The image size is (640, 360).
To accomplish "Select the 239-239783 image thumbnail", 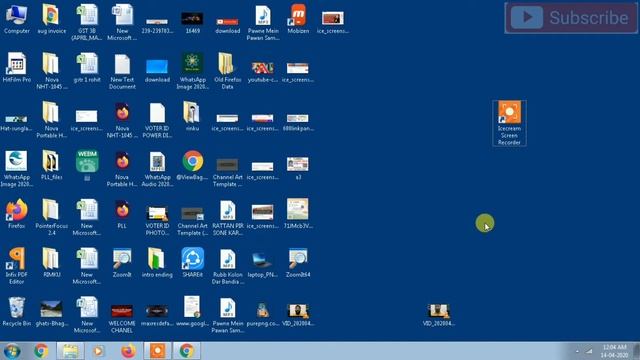I will pos(157,25).
